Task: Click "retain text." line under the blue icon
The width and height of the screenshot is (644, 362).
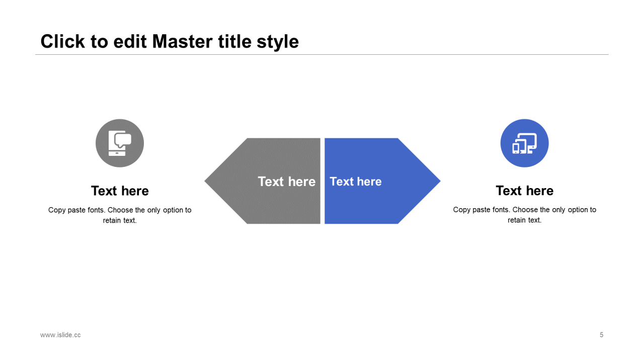Action: click(524, 220)
